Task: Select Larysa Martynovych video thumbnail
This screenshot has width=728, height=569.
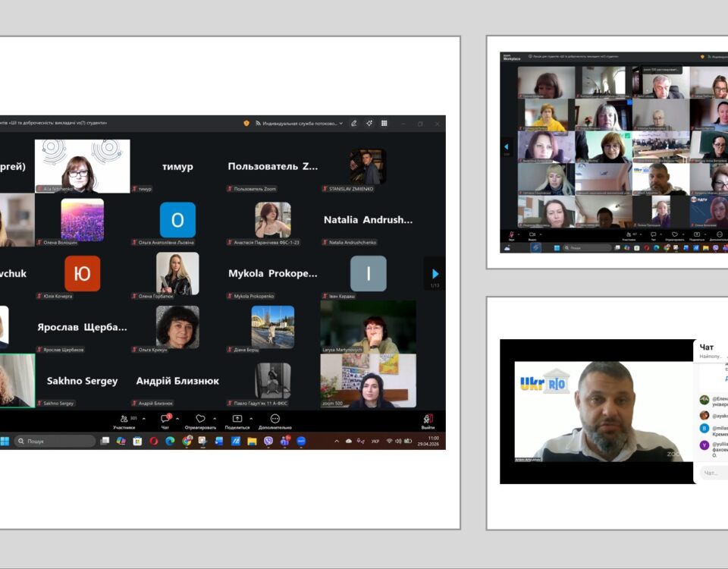Action: point(368,326)
